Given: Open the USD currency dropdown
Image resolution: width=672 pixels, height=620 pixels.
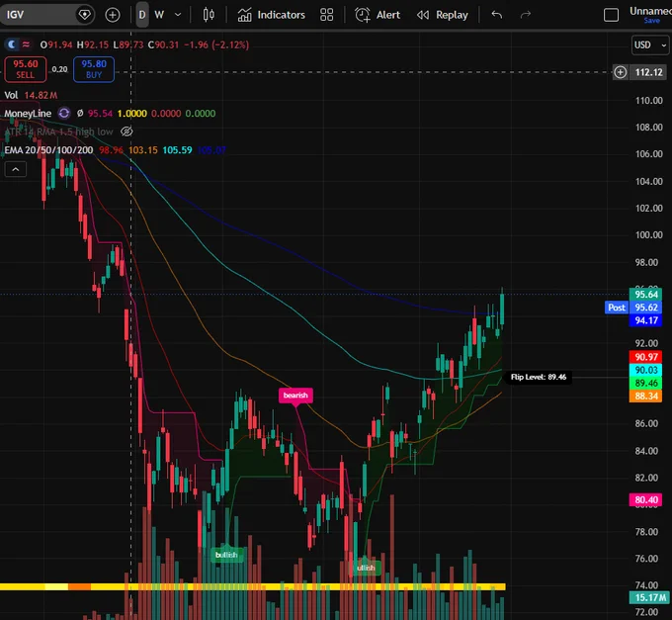Looking at the screenshot, I should coord(650,45).
